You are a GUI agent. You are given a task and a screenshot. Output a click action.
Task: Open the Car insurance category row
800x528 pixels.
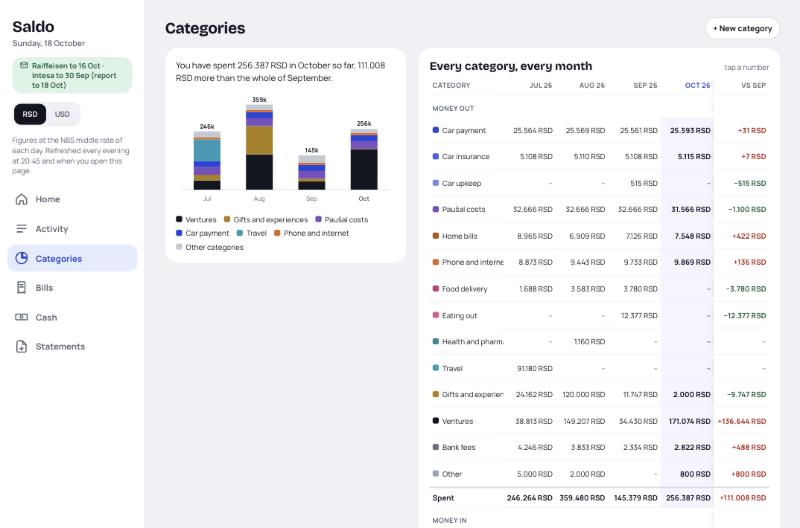[x=599, y=157]
